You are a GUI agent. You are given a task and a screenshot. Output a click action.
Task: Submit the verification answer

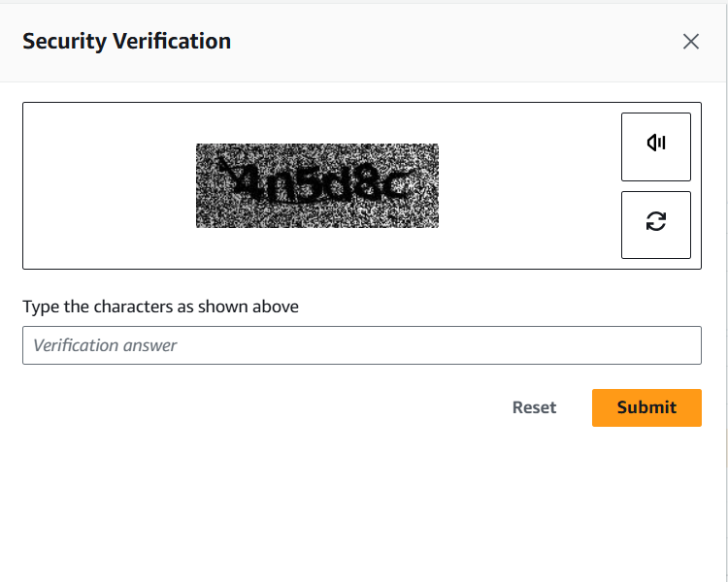(646, 407)
